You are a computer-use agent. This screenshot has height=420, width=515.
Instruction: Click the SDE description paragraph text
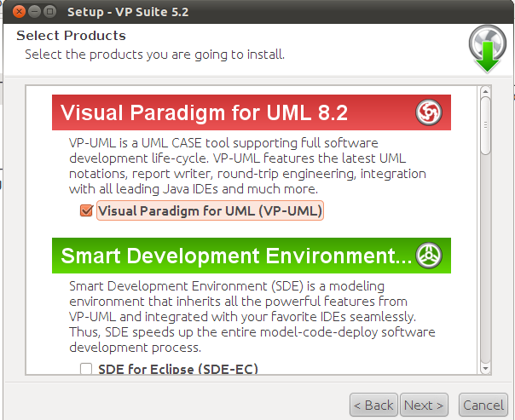pyautogui.click(x=252, y=317)
